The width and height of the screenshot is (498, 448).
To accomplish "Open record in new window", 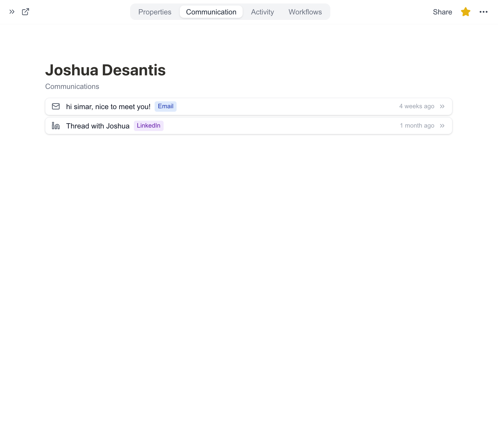I will tap(25, 12).
